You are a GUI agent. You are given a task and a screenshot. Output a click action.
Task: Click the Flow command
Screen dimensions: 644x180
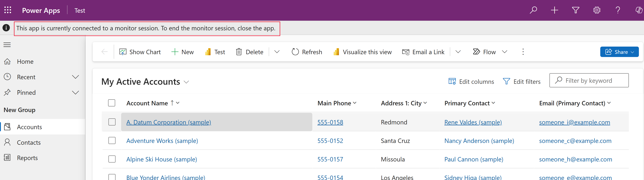(485, 52)
